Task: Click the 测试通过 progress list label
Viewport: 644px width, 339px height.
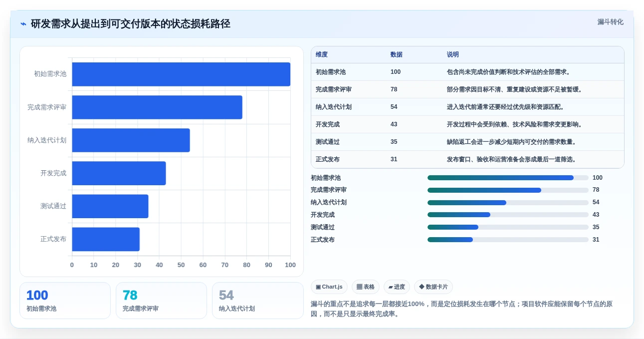Action: pyautogui.click(x=323, y=227)
